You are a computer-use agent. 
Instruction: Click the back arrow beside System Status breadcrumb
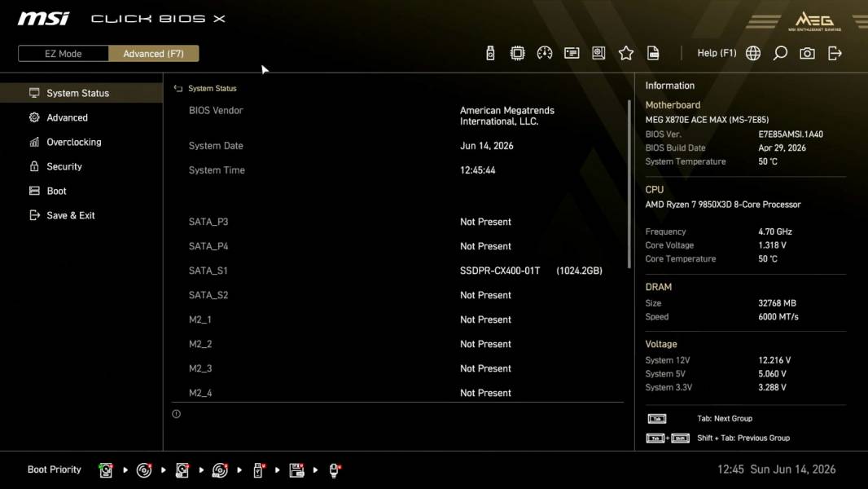[178, 89]
